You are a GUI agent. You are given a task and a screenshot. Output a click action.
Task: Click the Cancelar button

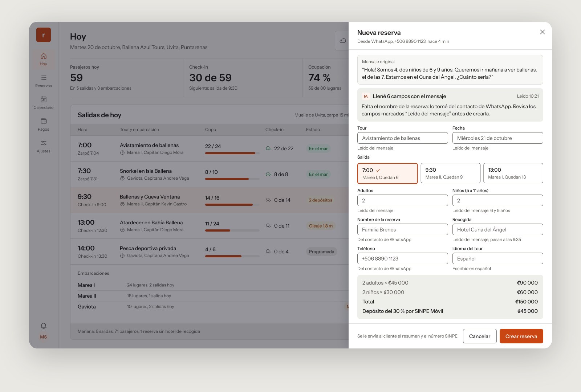(x=479, y=336)
